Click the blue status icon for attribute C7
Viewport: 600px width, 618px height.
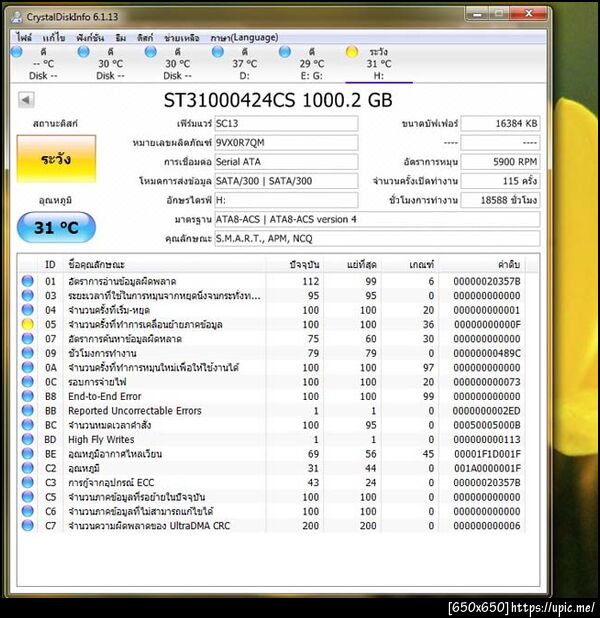[28, 525]
